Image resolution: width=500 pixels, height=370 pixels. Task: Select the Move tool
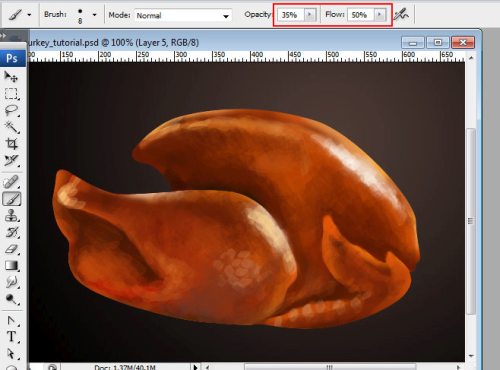tap(11, 77)
